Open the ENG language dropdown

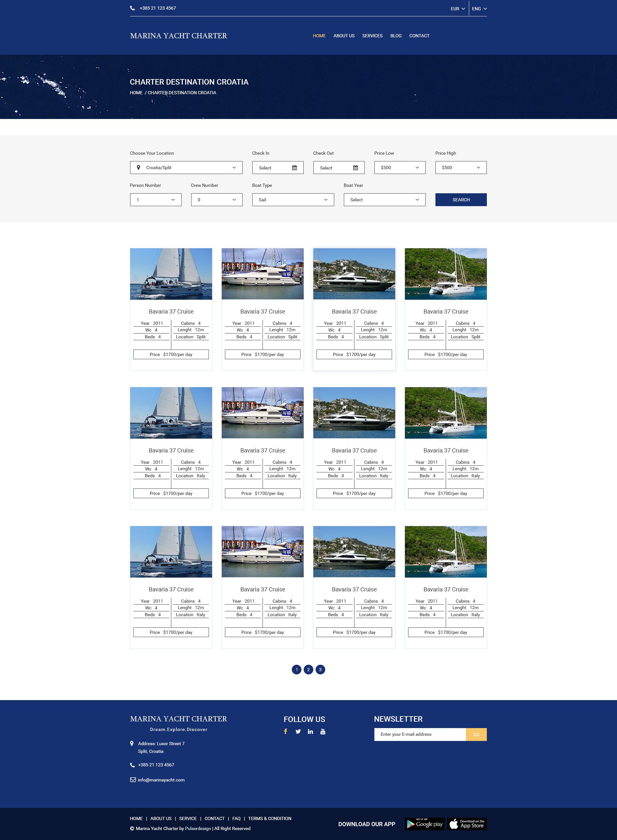coord(479,9)
